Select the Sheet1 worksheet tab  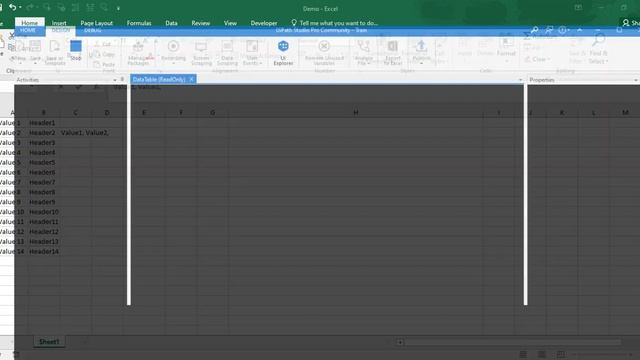(x=49, y=342)
